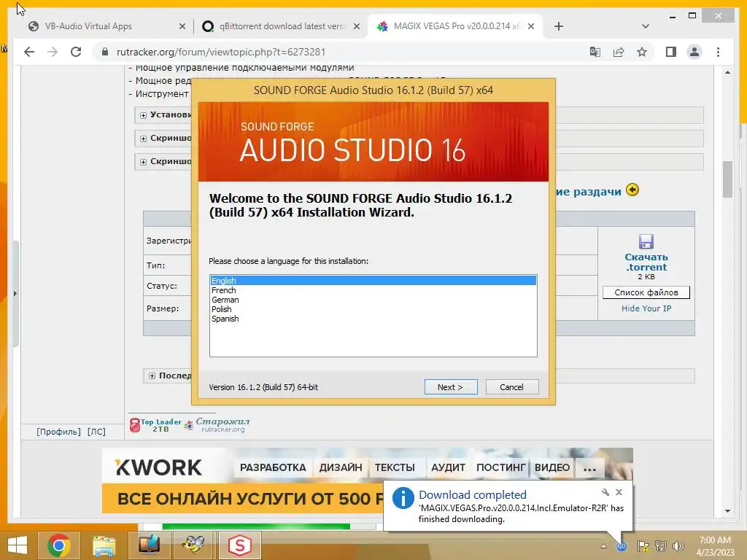Open the ПОСТИНГ category in Kwork ad

[500, 467]
